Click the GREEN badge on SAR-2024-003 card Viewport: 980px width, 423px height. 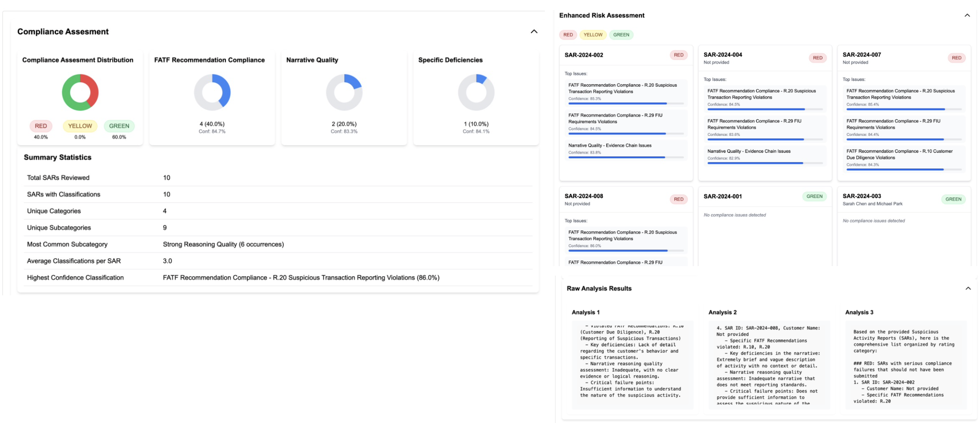[x=953, y=199]
